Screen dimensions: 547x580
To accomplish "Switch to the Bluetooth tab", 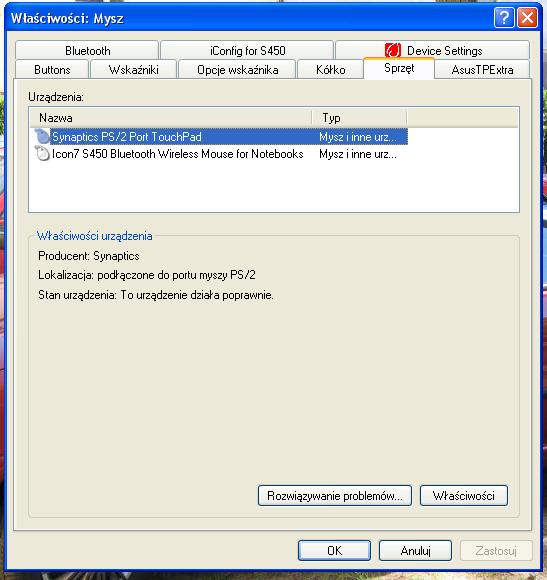I will 87,50.
